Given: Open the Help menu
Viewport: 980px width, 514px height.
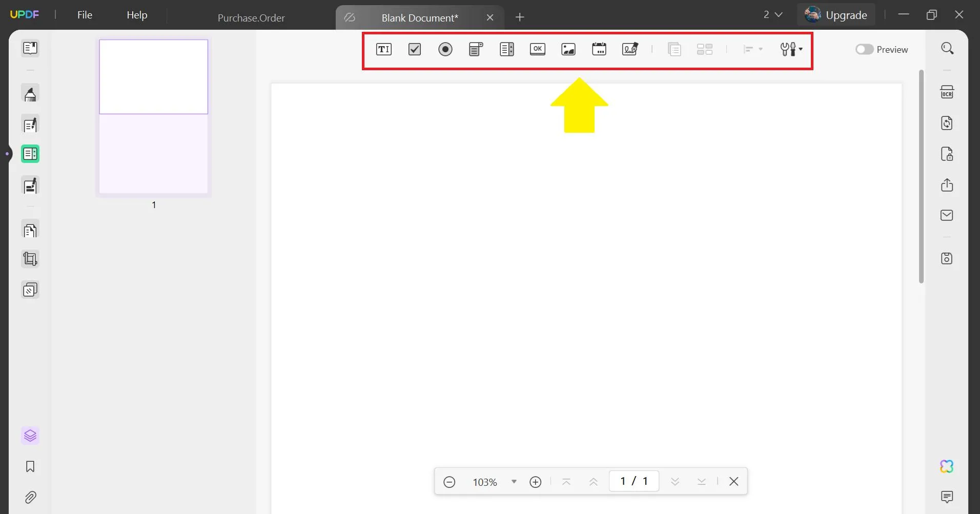Looking at the screenshot, I should pos(137,15).
